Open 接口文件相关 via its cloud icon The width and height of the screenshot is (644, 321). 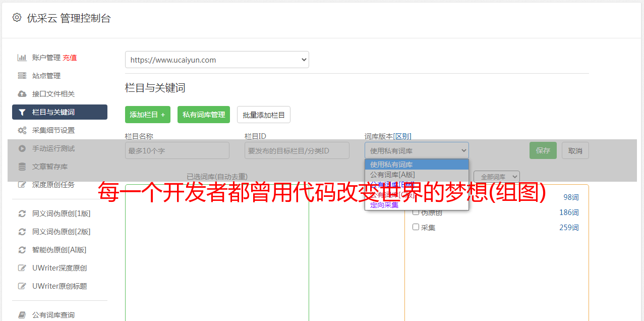22,94
